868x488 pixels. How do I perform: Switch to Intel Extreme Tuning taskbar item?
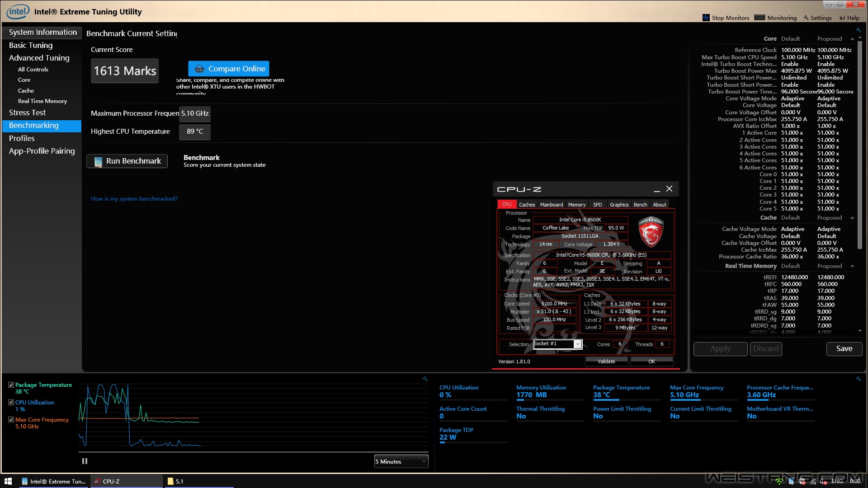click(x=54, y=481)
